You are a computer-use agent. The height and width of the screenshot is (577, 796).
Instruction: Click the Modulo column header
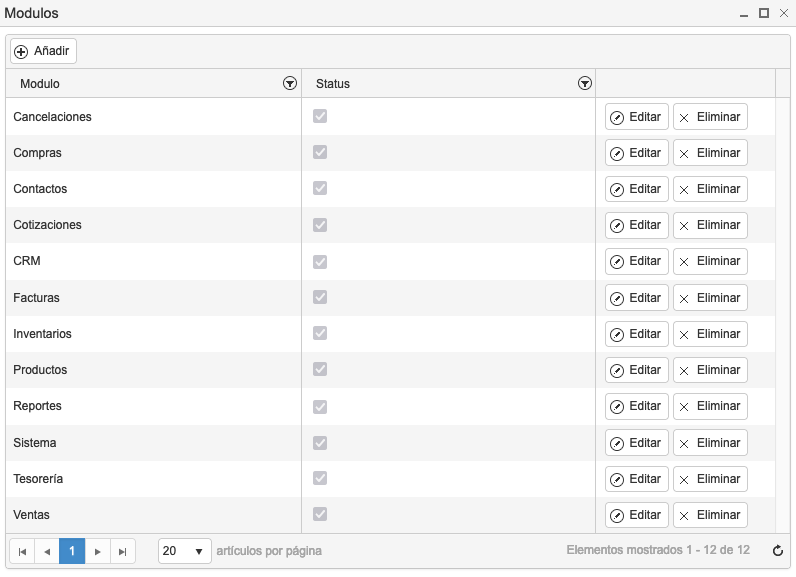(40, 84)
